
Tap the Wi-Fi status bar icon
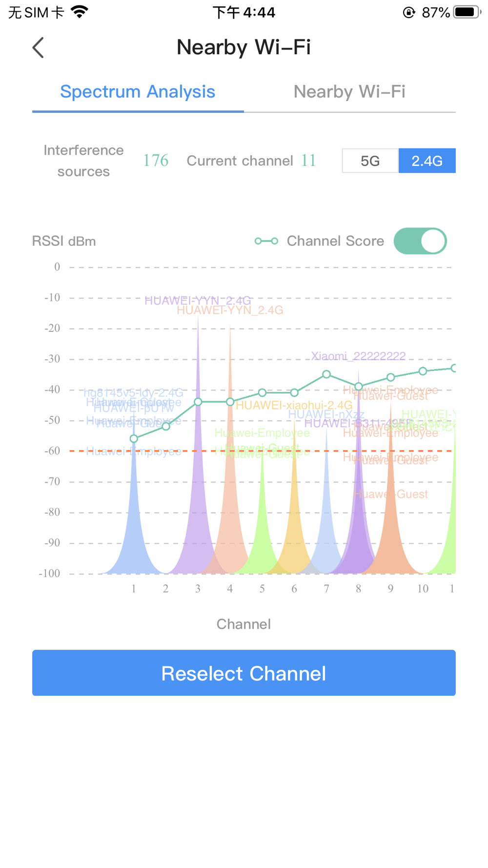pos(80,12)
